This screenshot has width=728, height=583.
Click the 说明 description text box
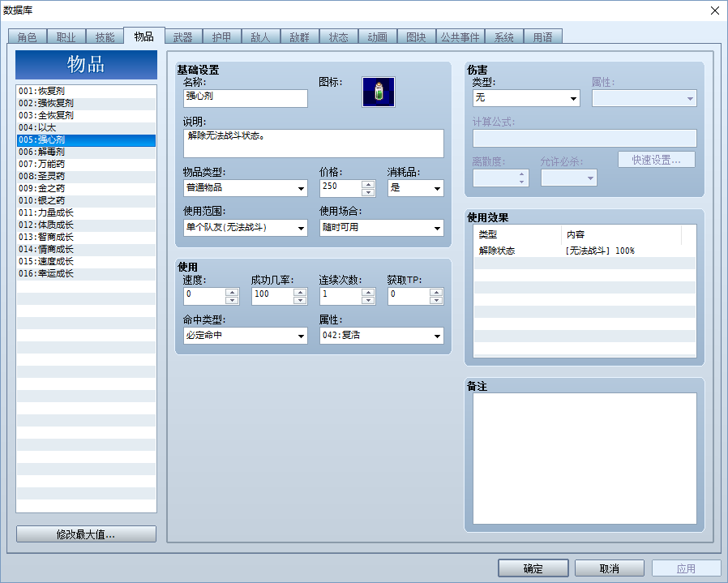click(314, 144)
